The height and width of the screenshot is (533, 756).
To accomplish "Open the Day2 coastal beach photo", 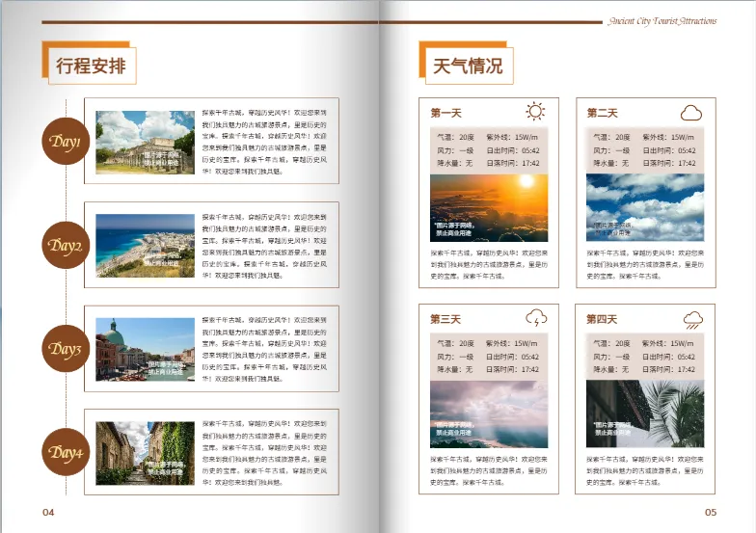I will pyautogui.click(x=145, y=246).
